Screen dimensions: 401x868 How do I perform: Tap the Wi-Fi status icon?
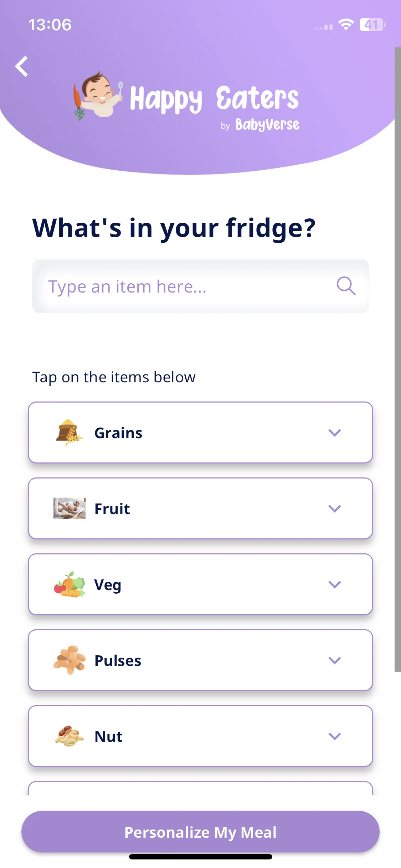click(346, 25)
